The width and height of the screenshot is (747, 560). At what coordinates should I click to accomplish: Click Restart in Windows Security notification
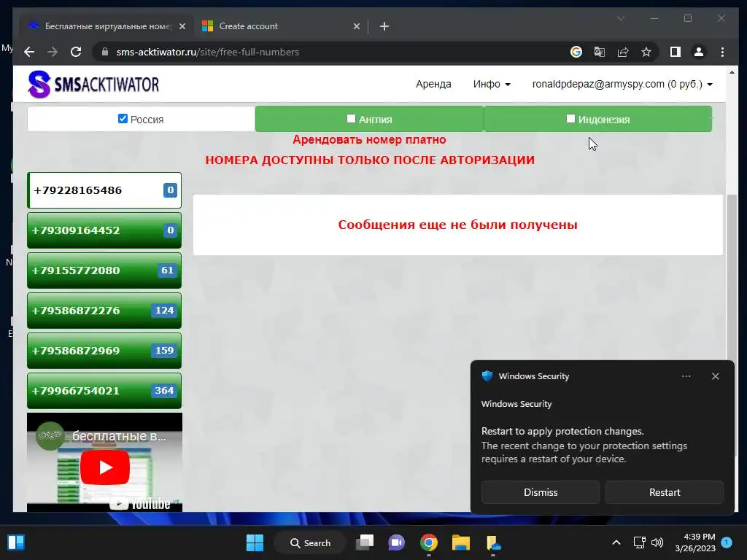tap(665, 492)
